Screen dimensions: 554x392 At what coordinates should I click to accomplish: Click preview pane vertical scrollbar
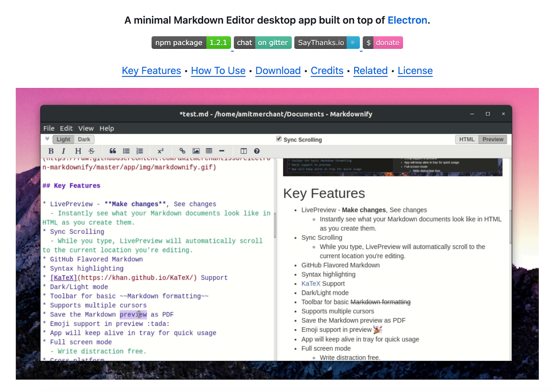pos(510,227)
